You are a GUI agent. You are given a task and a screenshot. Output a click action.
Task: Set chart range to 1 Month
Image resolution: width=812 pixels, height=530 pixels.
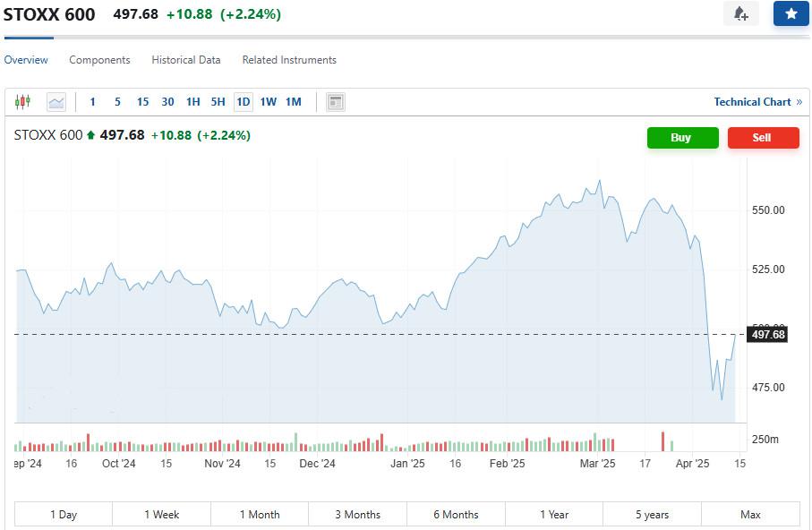pyautogui.click(x=260, y=514)
